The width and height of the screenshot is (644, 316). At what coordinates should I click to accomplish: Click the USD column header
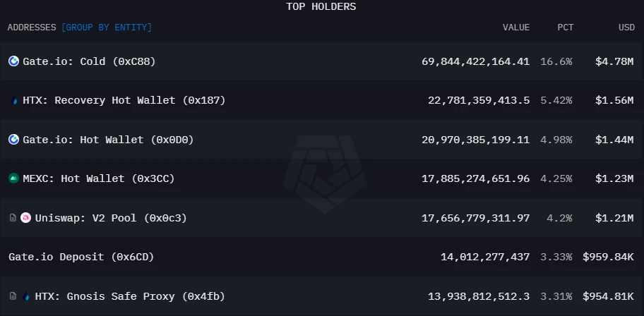click(x=626, y=28)
